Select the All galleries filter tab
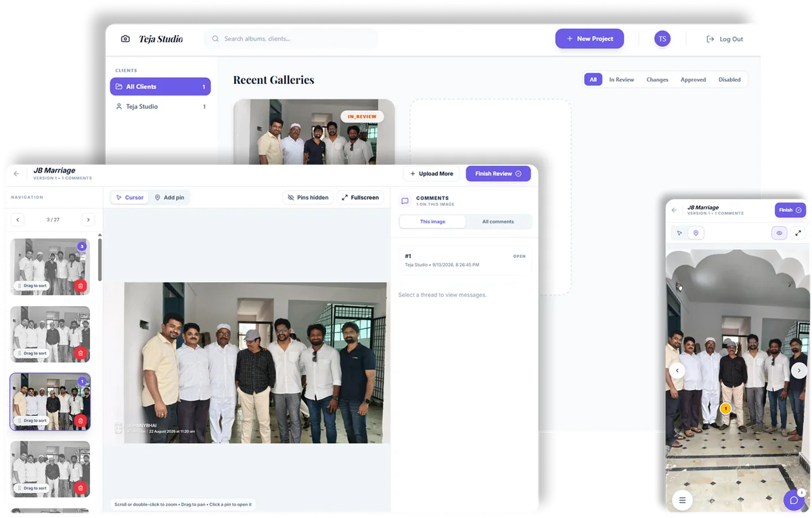The height and width of the screenshot is (518, 812). pos(593,80)
